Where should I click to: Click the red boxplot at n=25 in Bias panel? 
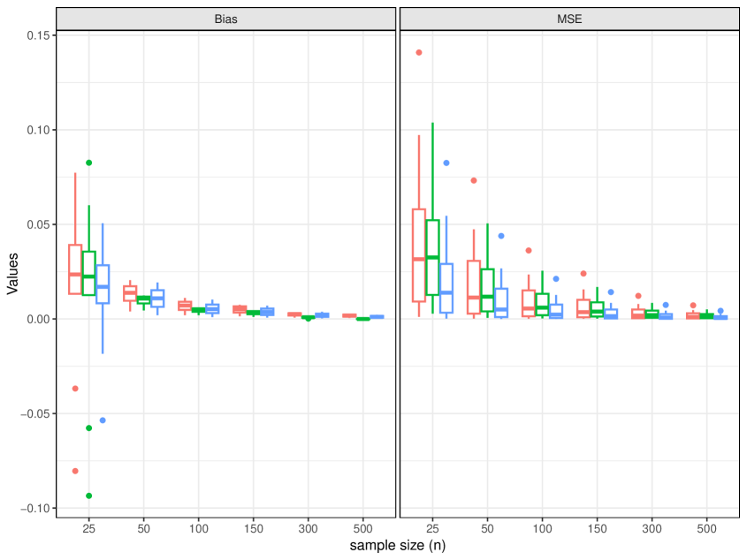75,269
